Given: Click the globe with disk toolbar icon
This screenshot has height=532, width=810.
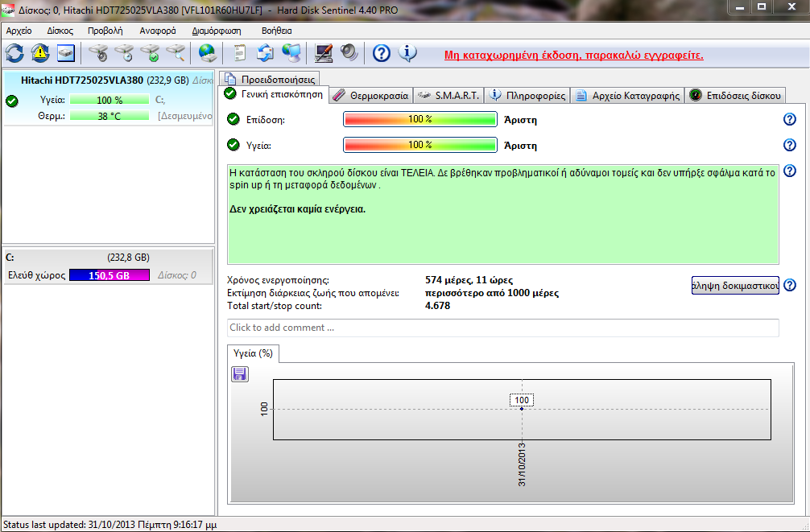Looking at the screenshot, I should coord(207,52).
